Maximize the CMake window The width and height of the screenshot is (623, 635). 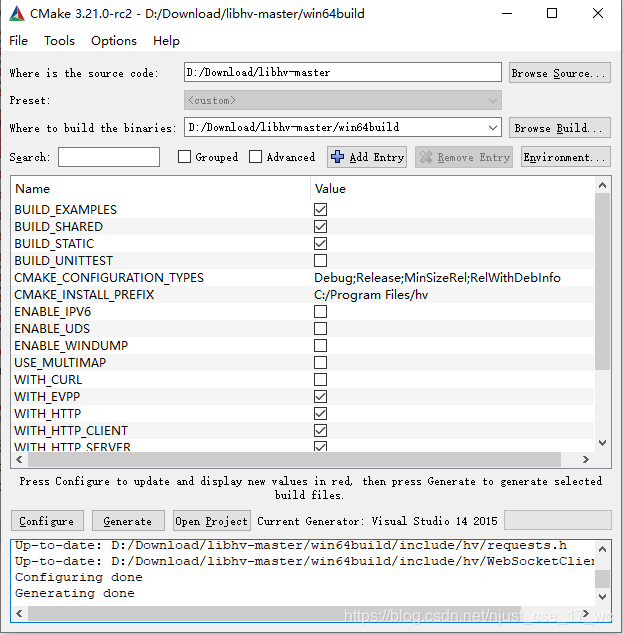(x=552, y=13)
